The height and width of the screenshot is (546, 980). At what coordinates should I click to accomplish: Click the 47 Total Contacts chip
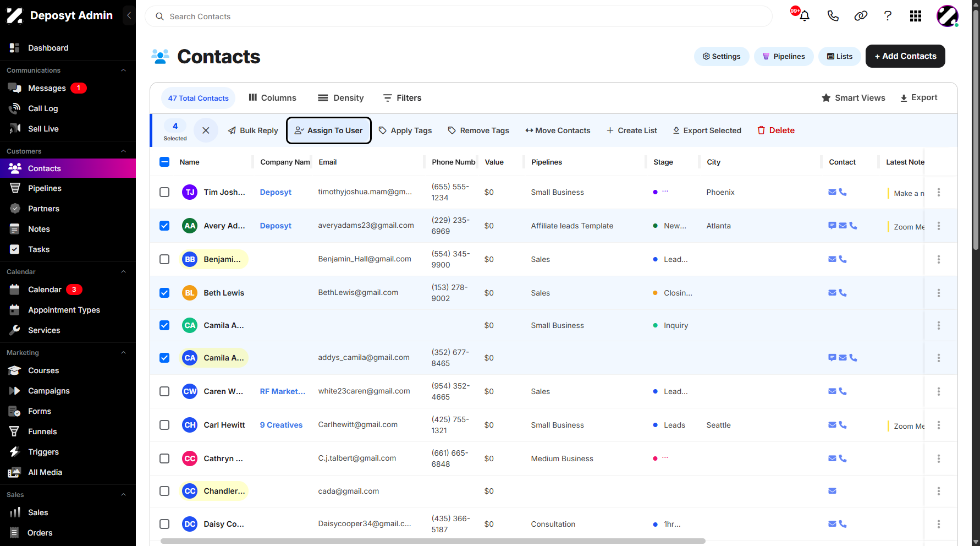[x=199, y=98]
